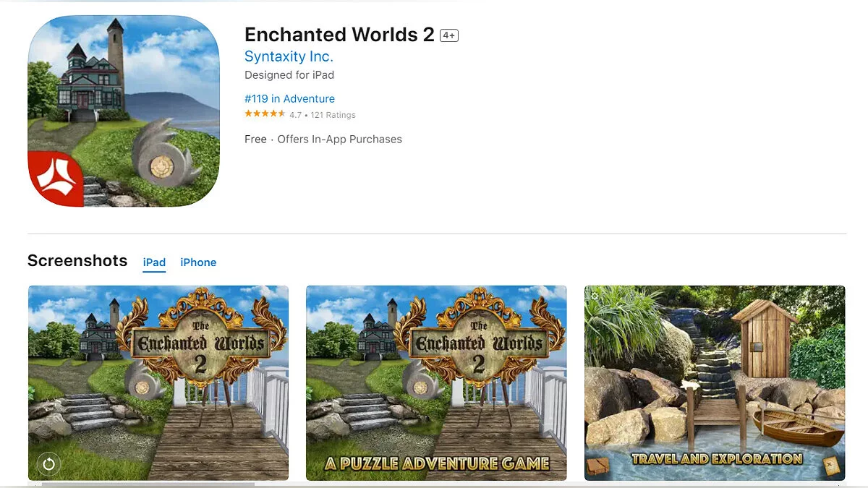Click the Offers In-App Purchases text
The height and width of the screenshot is (488, 868).
click(340, 139)
